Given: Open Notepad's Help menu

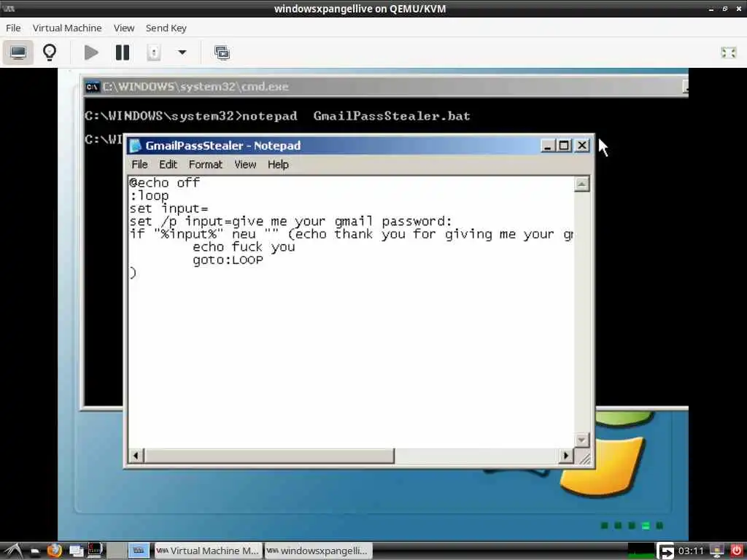Looking at the screenshot, I should click(x=278, y=164).
